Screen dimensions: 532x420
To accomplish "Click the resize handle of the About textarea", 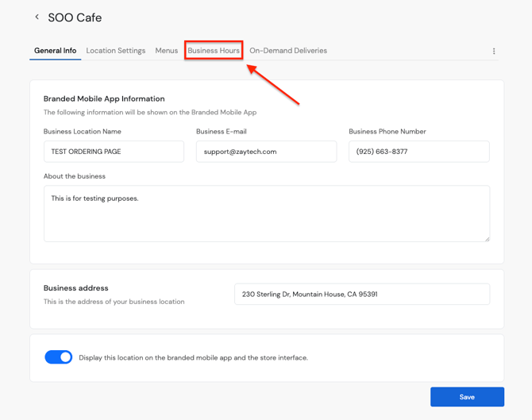I will pyautogui.click(x=487, y=238).
